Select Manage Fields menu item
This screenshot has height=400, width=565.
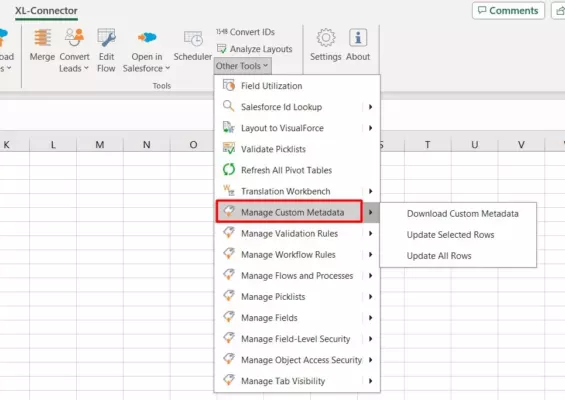[297, 318]
